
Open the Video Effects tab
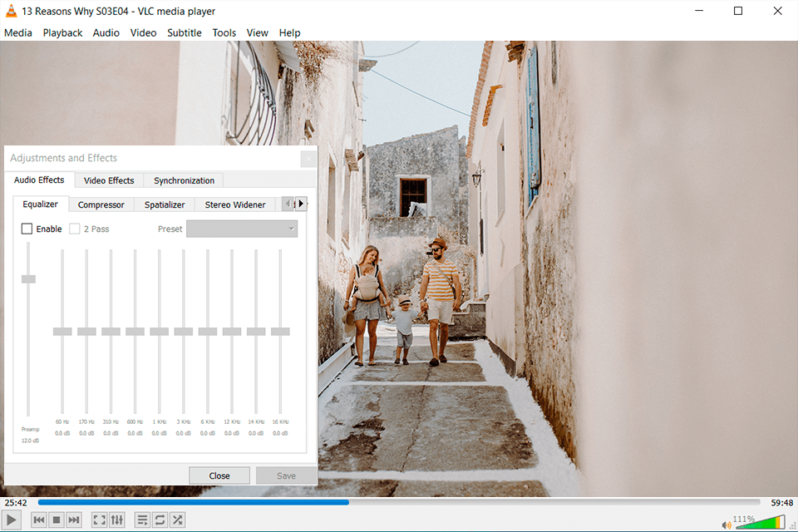coord(108,180)
